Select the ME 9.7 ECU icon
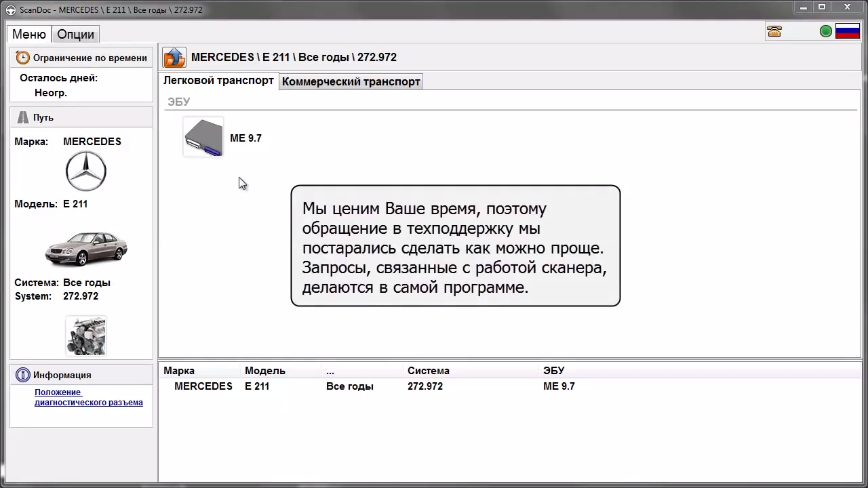868x488 pixels. [203, 137]
